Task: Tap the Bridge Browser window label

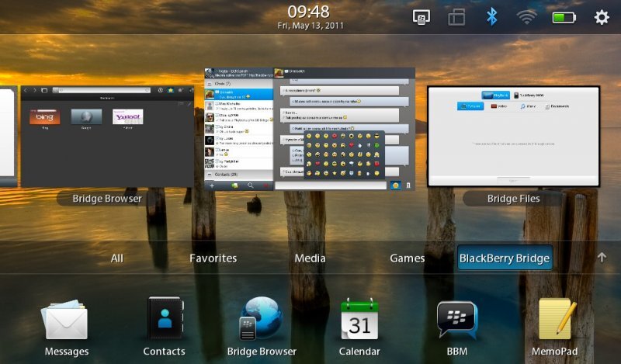Action: (107, 199)
